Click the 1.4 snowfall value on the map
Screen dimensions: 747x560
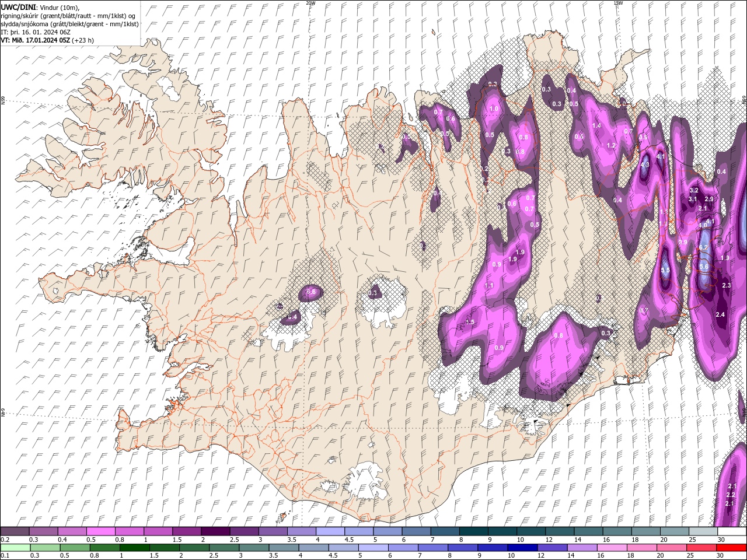596,126
